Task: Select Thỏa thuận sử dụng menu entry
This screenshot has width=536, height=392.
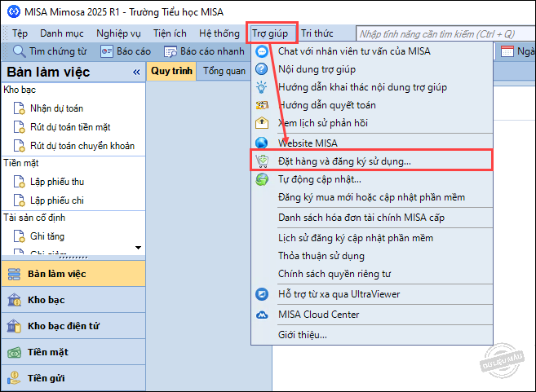Action: 372,256
